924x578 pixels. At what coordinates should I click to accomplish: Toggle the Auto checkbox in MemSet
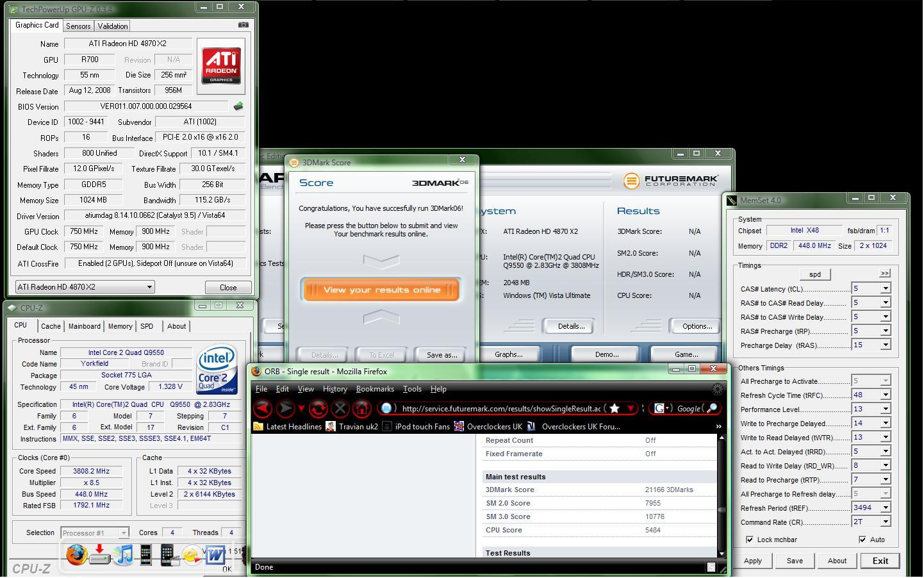[862, 540]
